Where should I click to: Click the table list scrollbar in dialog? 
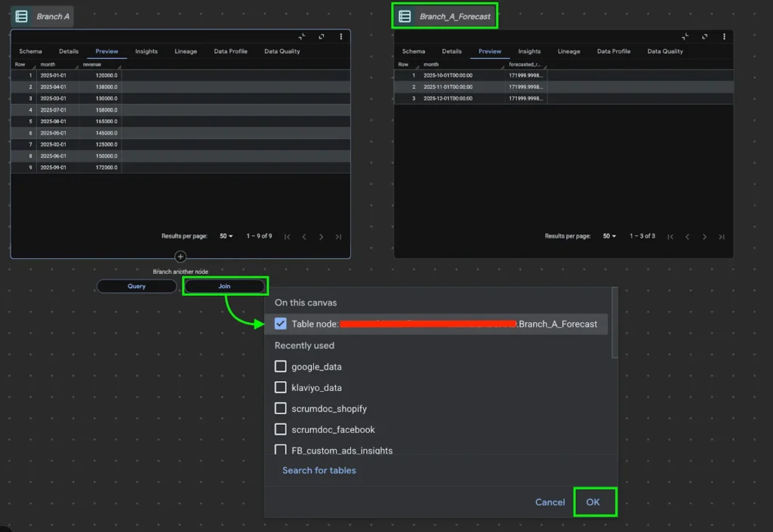click(x=614, y=324)
